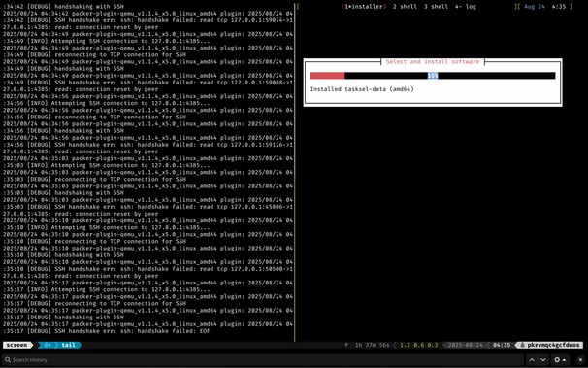The width and height of the screenshot is (588, 368).
Task: Switch to the 4- log window
Action: (465, 7)
